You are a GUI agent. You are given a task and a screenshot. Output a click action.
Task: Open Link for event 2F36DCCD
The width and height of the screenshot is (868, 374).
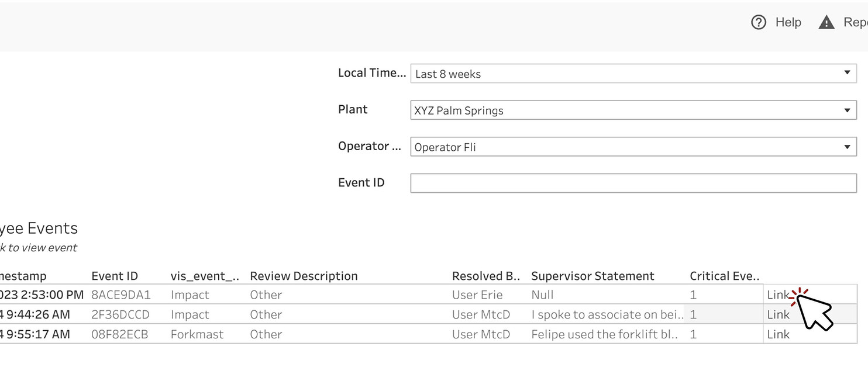coord(778,314)
